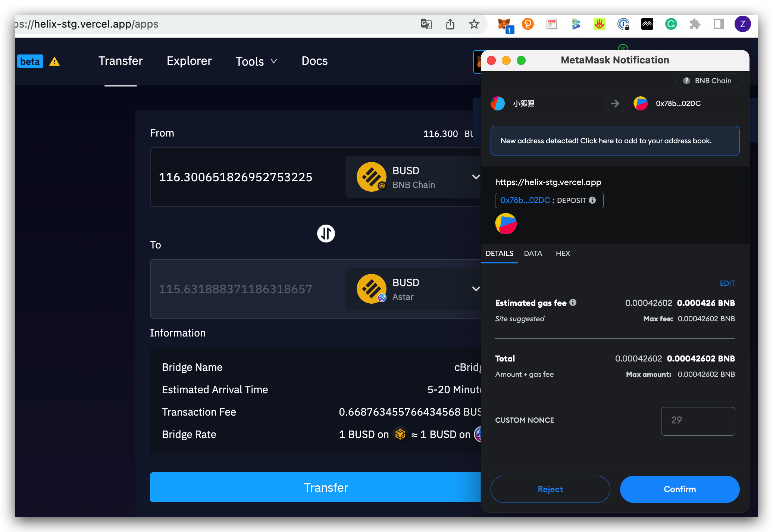
Task: Click the beta badge in the header
Action: [x=30, y=61]
